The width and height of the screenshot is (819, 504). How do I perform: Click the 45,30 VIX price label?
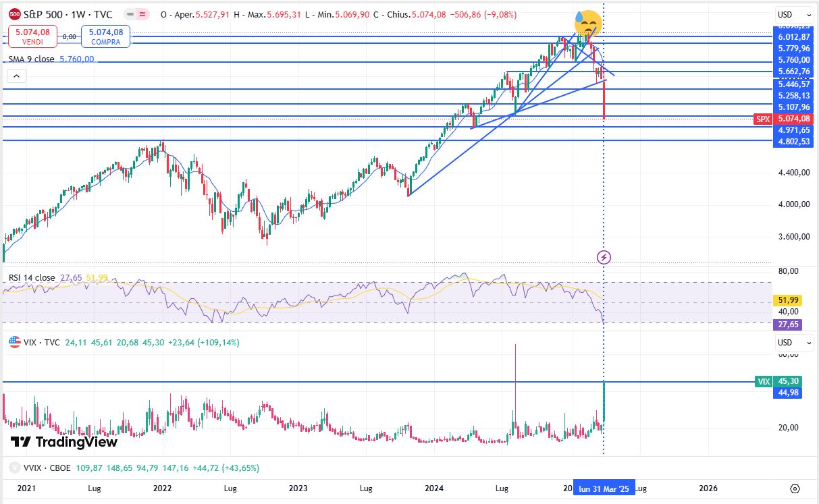(x=787, y=382)
